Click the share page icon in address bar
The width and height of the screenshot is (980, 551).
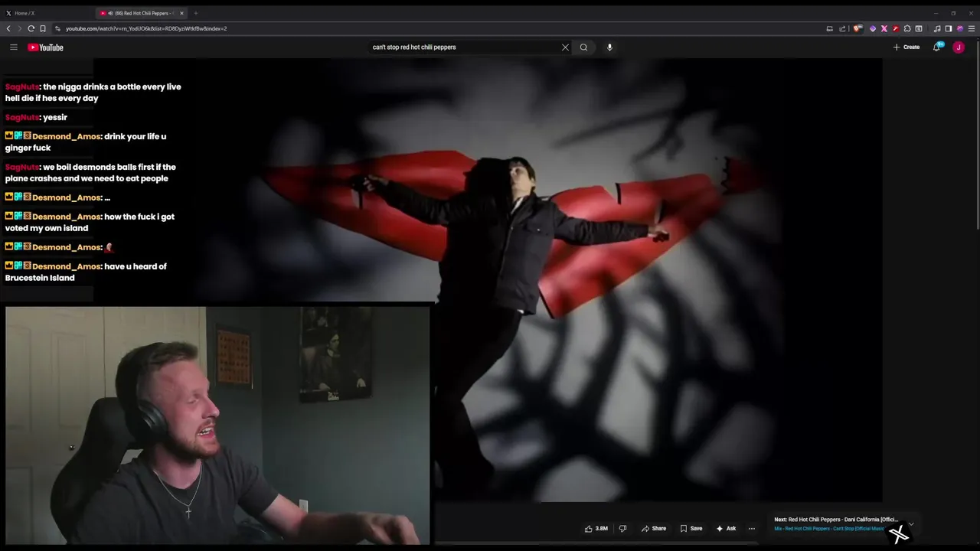click(842, 28)
